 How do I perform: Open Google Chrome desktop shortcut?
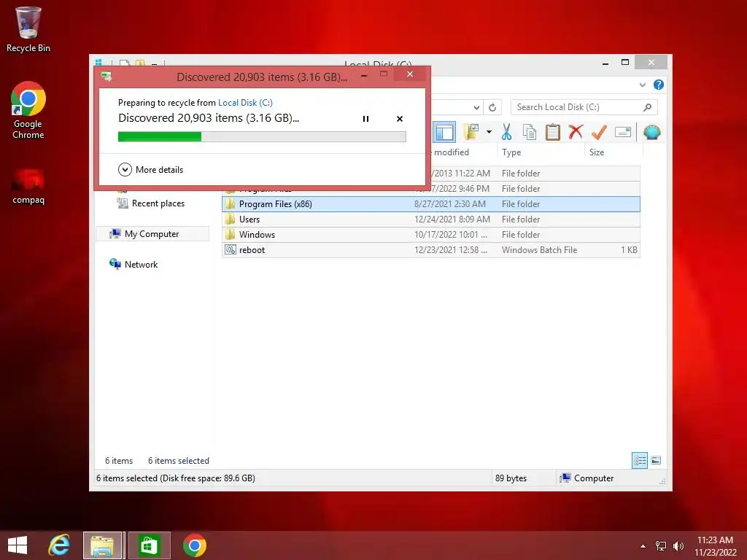click(x=28, y=111)
